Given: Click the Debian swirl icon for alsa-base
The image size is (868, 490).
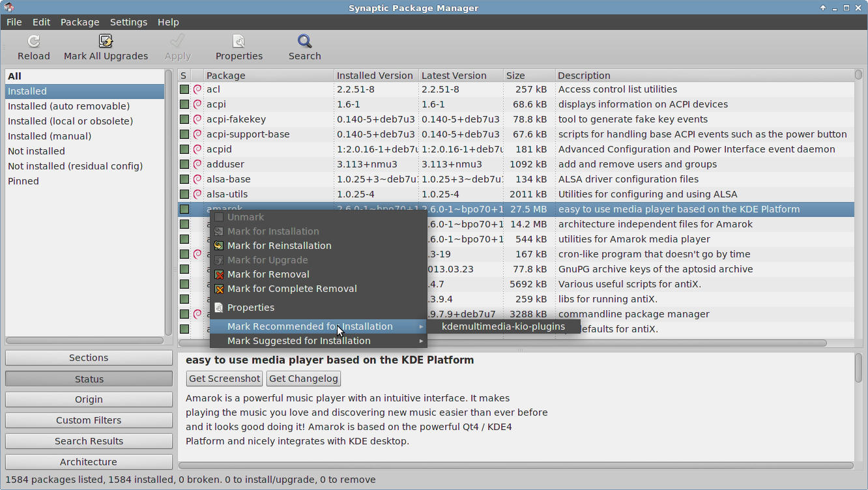Looking at the screenshot, I should (197, 179).
